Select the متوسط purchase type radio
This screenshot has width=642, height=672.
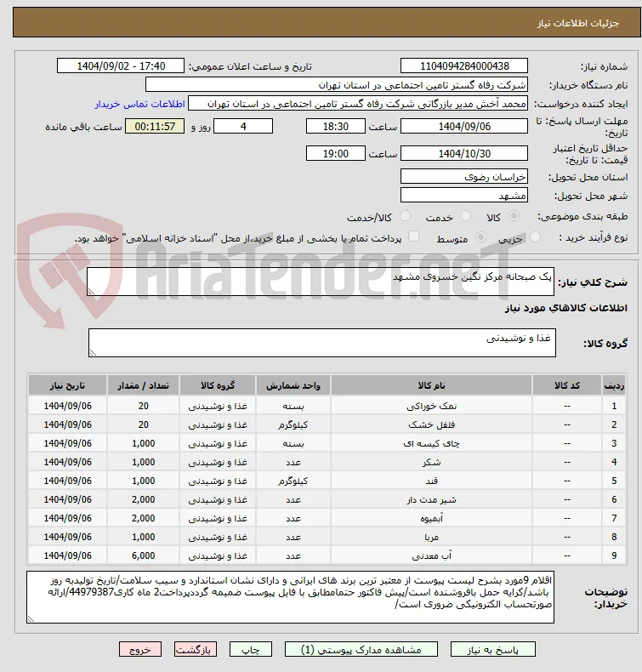(x=481, y=237)
